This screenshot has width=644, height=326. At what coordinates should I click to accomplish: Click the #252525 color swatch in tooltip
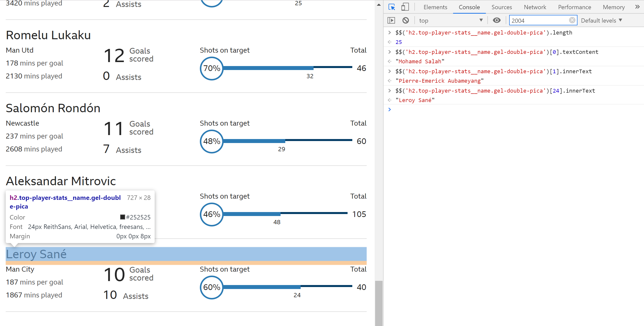pyautogui.click(x=122, y=217)
